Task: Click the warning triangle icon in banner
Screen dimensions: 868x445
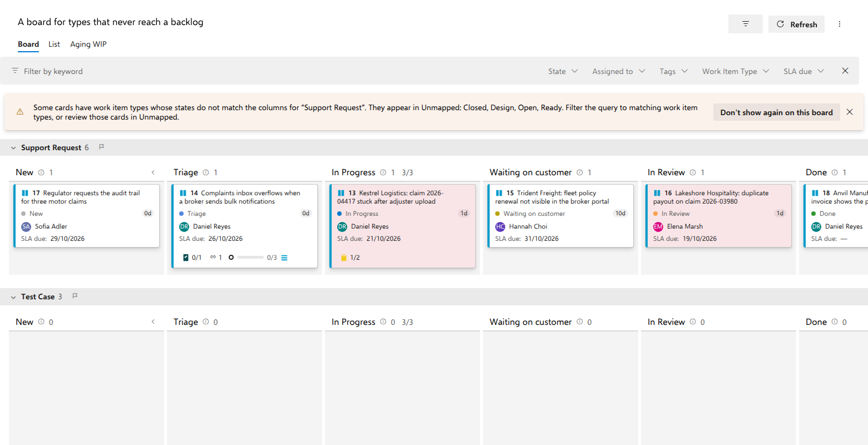Action: point(20,112)
